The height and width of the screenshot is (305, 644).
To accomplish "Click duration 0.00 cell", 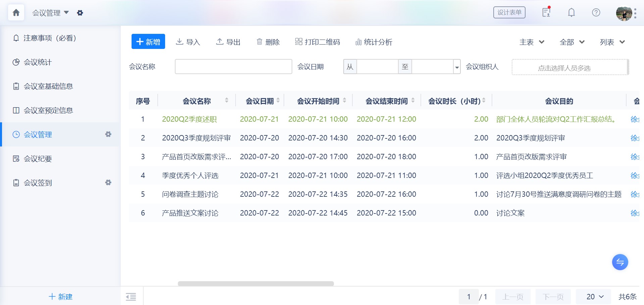I will [x=481, y=213].
